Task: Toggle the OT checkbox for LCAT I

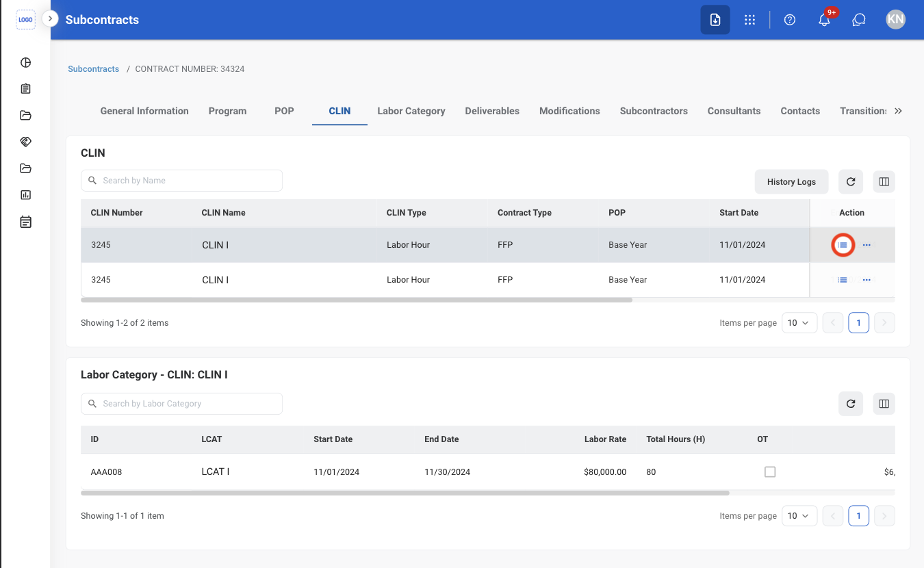Action: coord(770,472)
